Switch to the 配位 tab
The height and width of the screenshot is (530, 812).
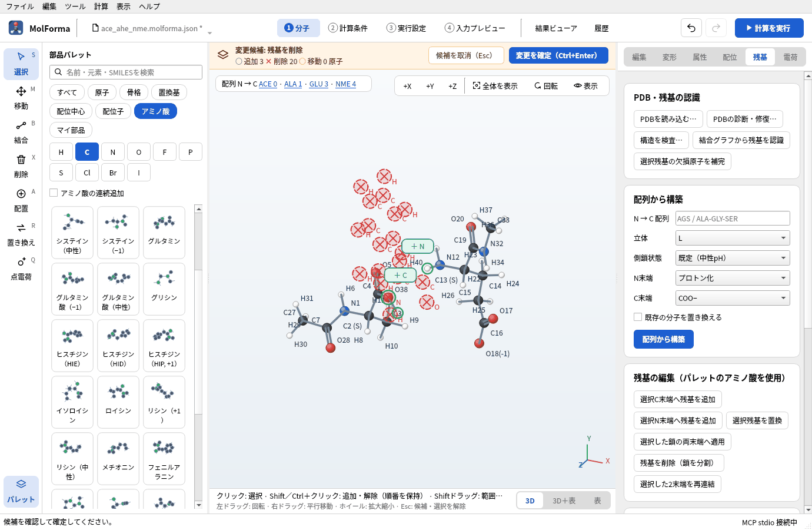(x=730, y=57)
